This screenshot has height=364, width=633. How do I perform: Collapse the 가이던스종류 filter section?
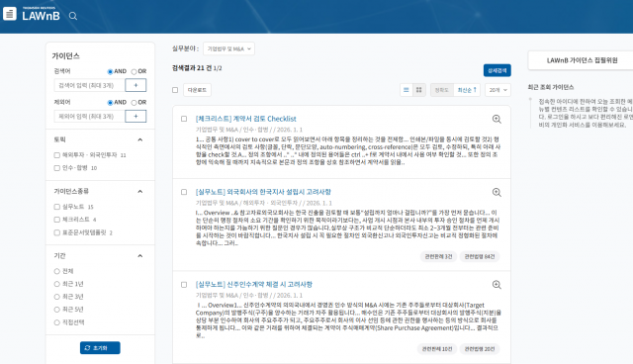140,191
